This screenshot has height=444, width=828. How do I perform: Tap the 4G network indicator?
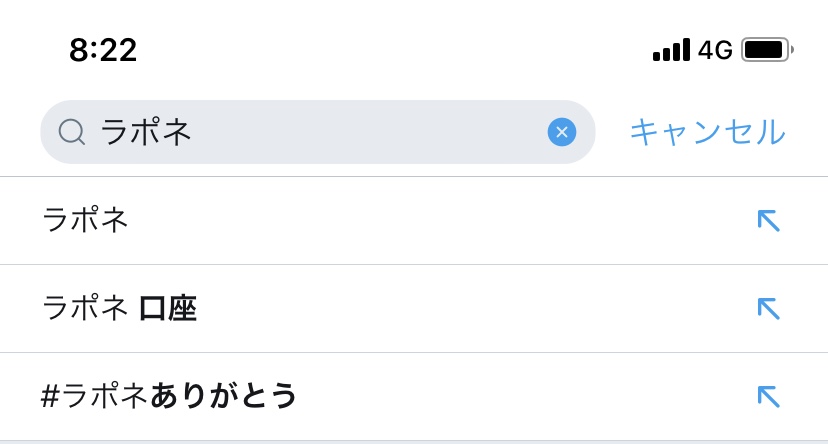point(715,50)
